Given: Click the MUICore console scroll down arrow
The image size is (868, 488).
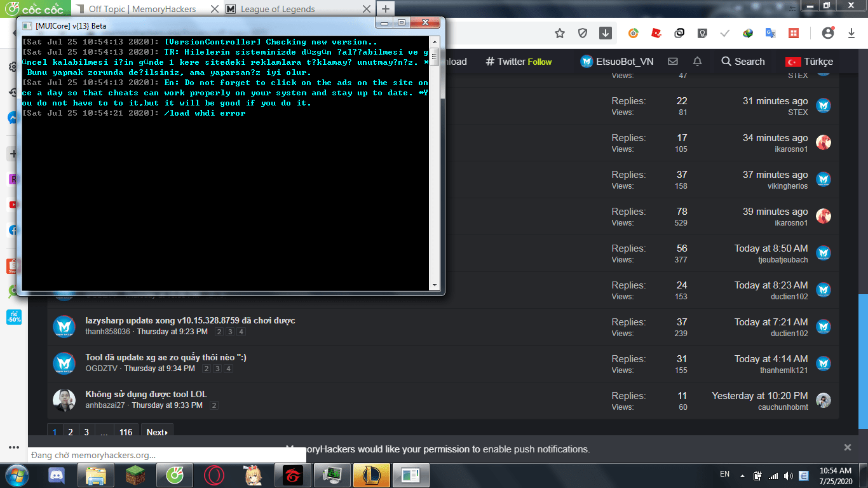Looking at the screenshot, I should click(x=435, y=285).
